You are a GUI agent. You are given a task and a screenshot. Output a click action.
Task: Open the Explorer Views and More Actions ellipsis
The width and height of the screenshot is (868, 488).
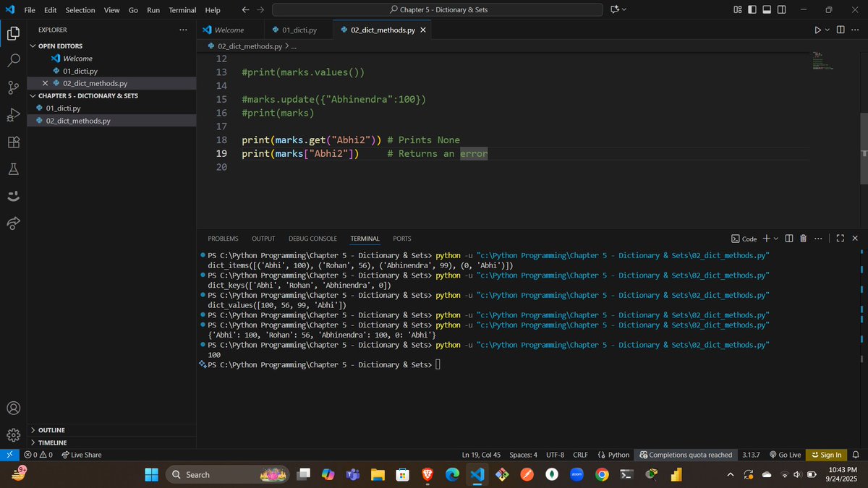(x=183, y=30)
